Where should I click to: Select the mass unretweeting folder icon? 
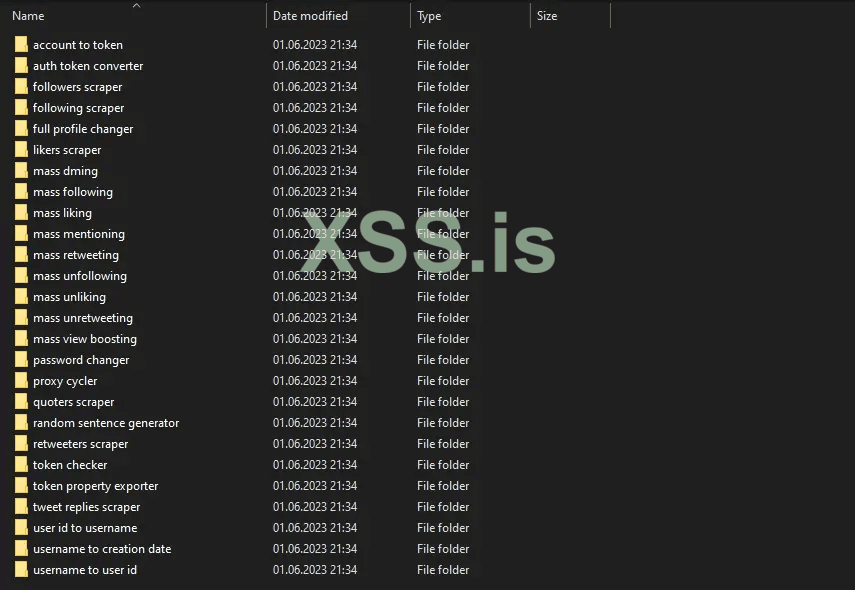point(21,317)
